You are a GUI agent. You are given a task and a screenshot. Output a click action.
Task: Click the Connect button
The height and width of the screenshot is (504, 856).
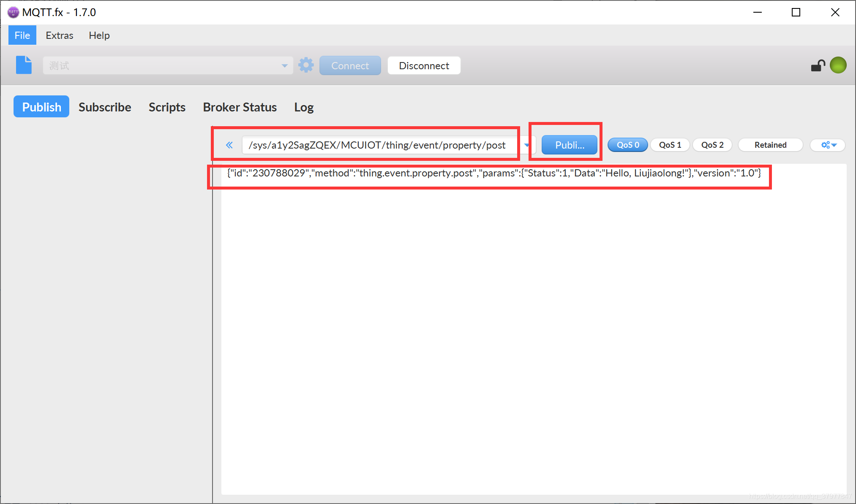350,65
